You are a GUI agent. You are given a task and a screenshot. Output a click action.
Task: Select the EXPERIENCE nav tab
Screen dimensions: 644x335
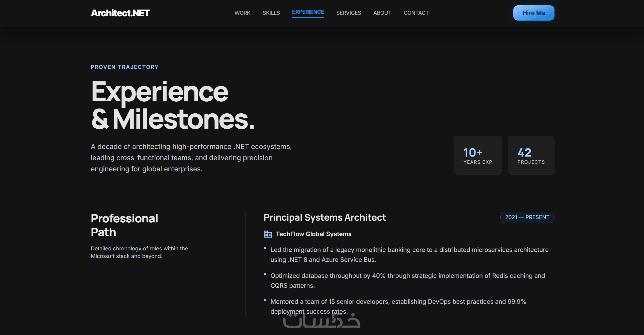308,12
